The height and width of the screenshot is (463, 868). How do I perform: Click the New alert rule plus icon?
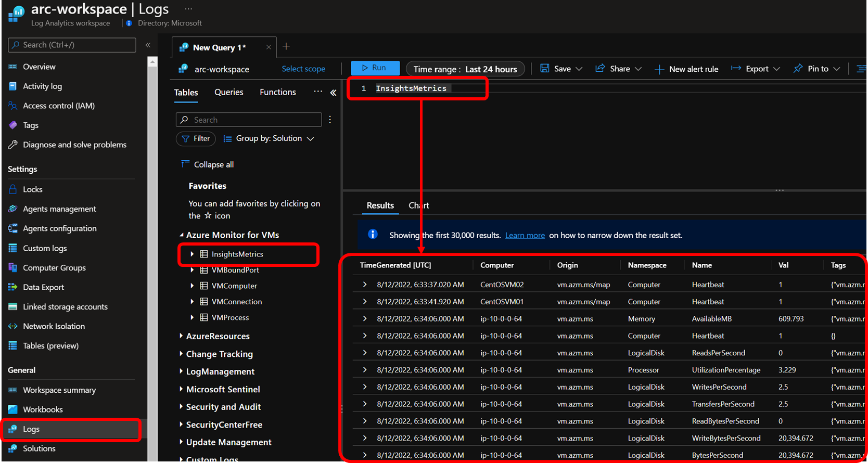[659, 69]
